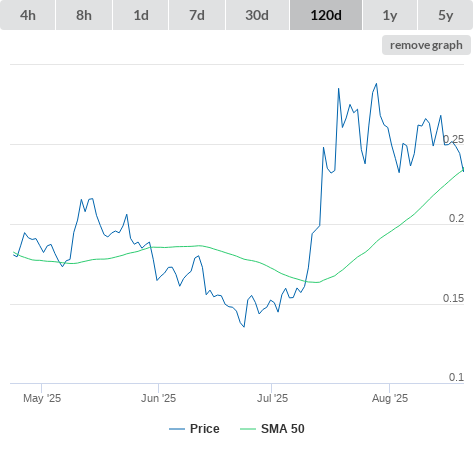Toggle the SMA 50 legend entry
The image size is (474, 455).
coord(272,429)
